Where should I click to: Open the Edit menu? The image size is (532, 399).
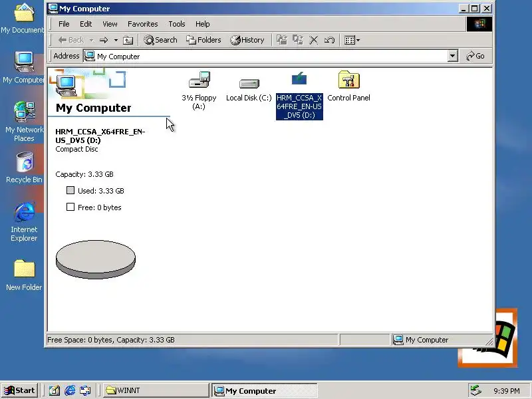pyautogui.click(x=86, y=24)
